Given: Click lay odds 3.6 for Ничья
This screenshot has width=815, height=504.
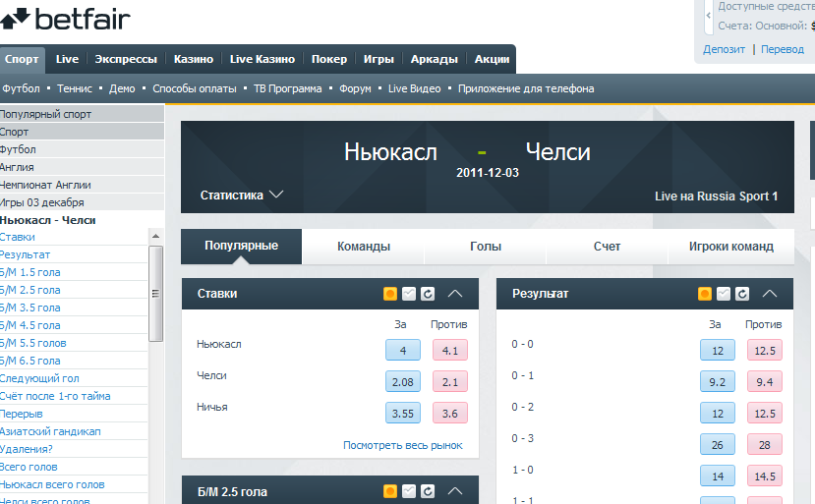Looking at the screenshot, I should [450, 413].
